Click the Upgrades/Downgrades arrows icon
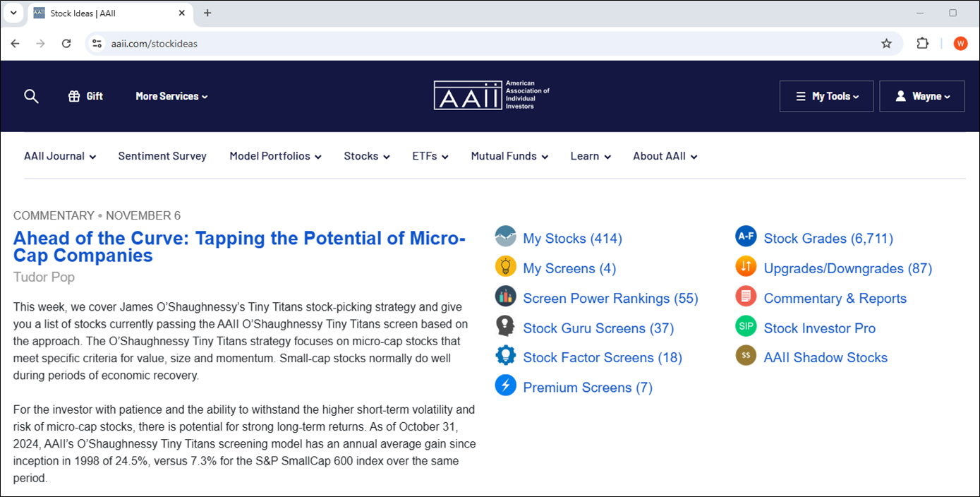 [746, 268]
